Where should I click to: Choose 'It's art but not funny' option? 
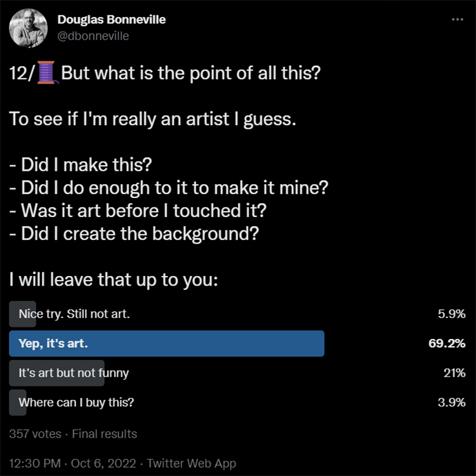tap(74, 373)
